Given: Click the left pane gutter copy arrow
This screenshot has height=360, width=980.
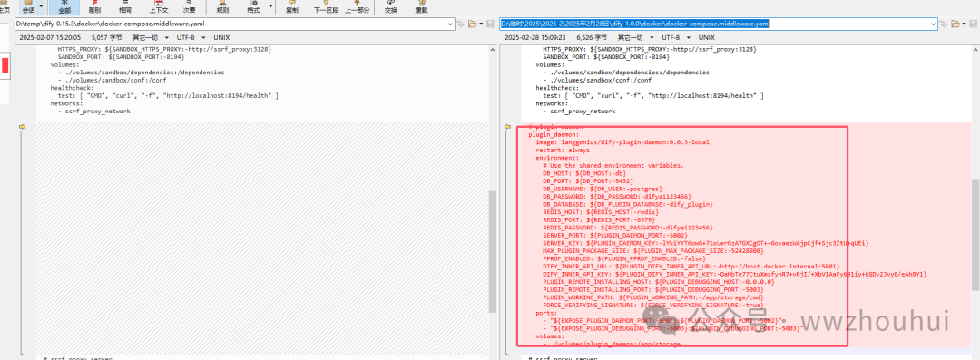Looking at the screenshot, I should [23, 127].
